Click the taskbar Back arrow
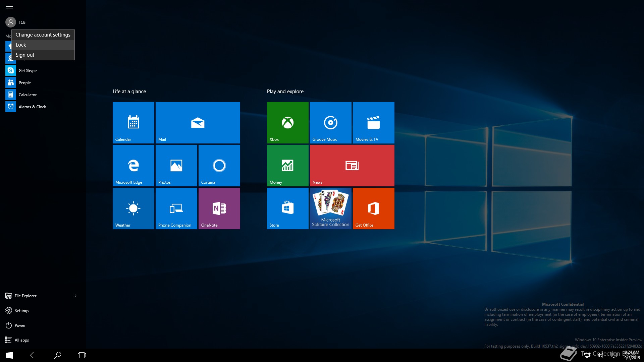Viewport: 644px width, 362px height. 34,355
